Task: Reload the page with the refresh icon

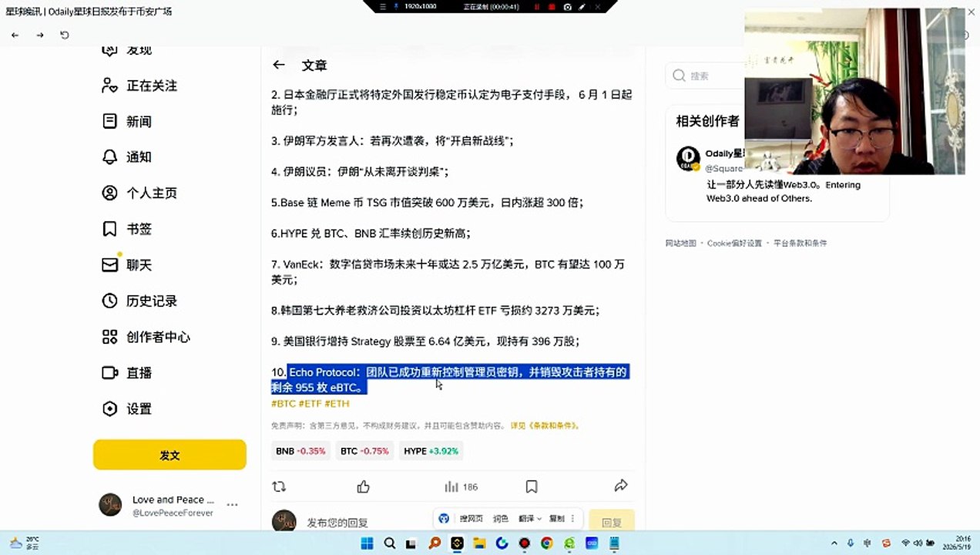Action: pyautogui.click(x=65, y=35)
